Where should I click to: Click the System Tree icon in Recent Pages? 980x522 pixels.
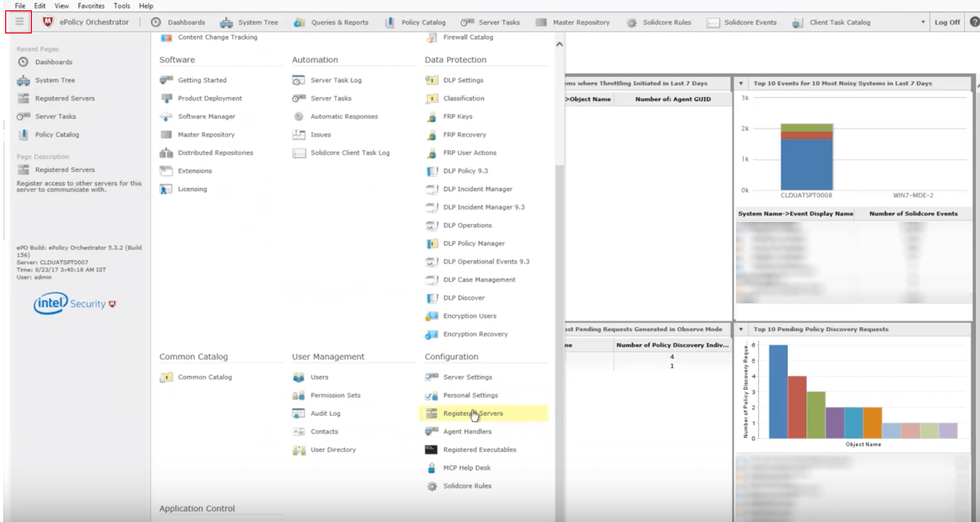coord(23,80)
